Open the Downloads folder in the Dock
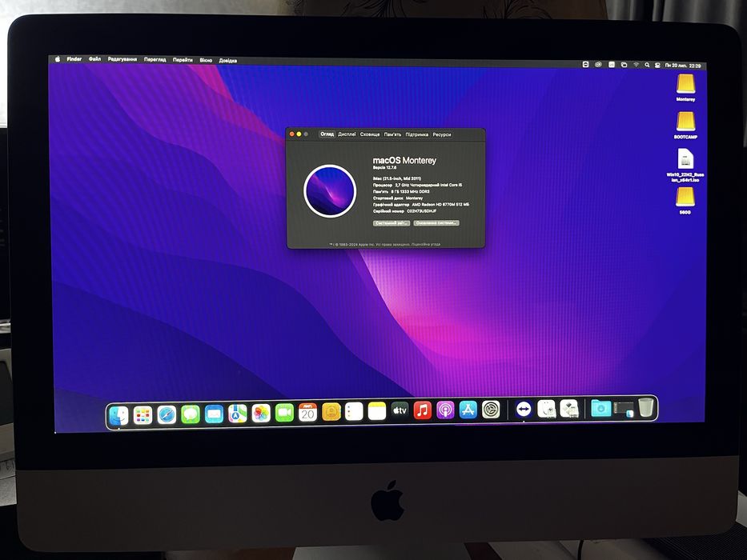Image resolution: width=747 pixels, height=560 pixels. tap(600, 408)
